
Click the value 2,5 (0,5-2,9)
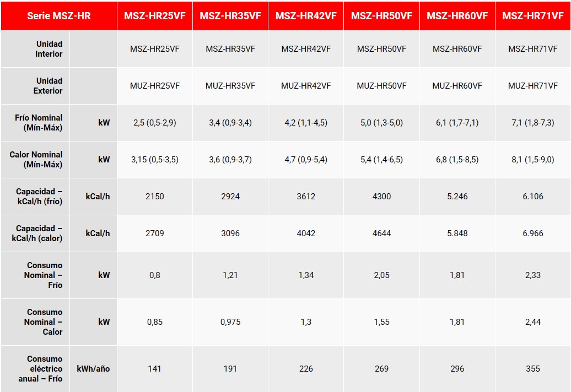(155, 123)
